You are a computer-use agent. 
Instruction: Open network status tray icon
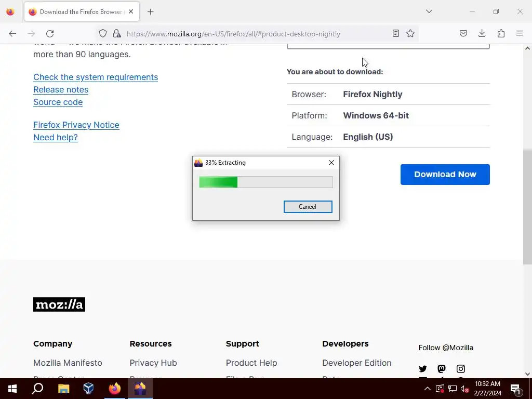click(453, 389)
